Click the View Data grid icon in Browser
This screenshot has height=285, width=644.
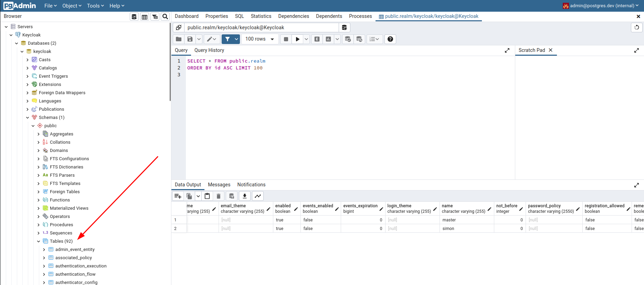click(x=145, y=17)
